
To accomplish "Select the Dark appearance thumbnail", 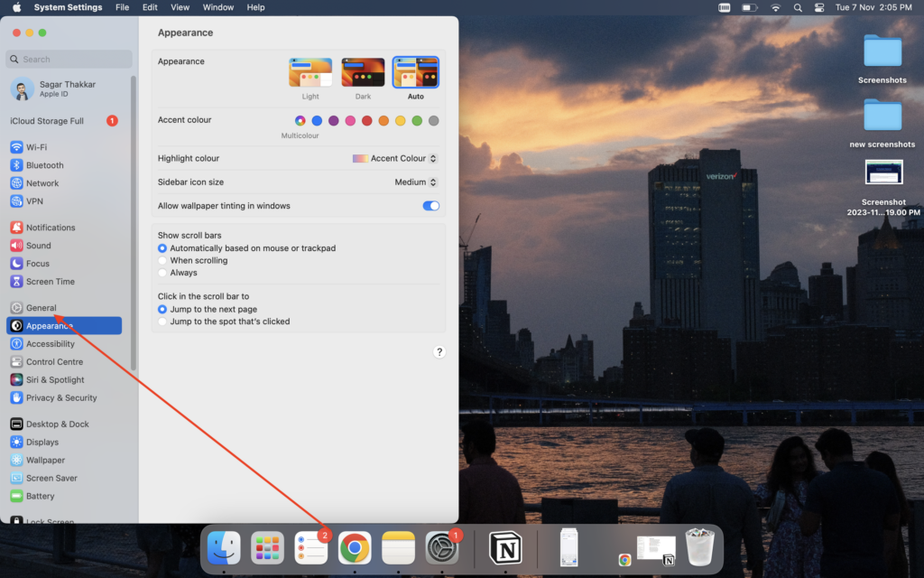I will point(363,73).
